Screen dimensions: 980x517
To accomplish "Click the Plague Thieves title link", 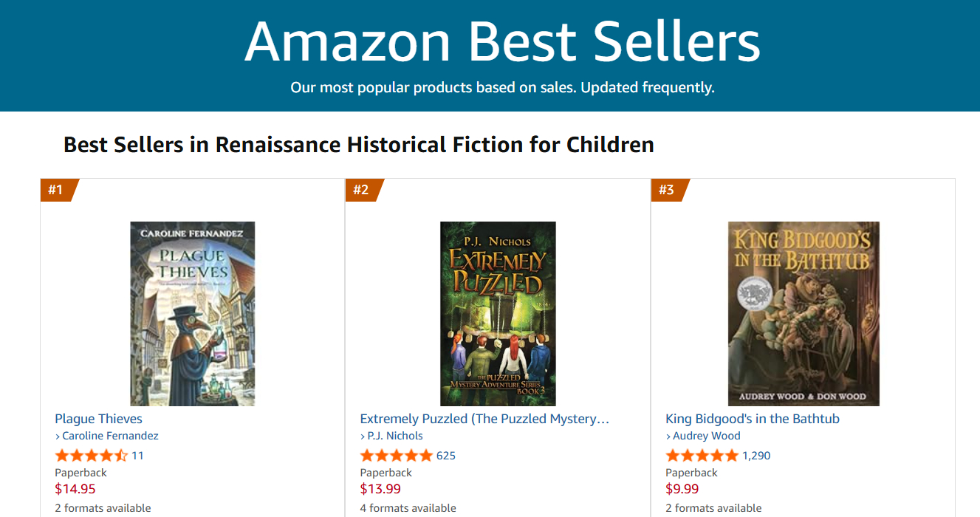I will click(x=98, y=419).
